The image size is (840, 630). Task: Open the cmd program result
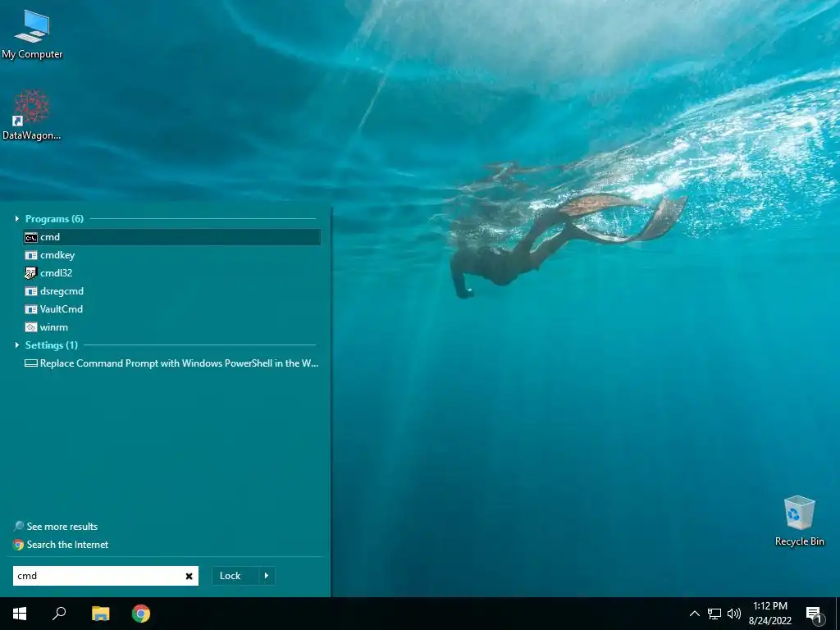tap(172, 237)
